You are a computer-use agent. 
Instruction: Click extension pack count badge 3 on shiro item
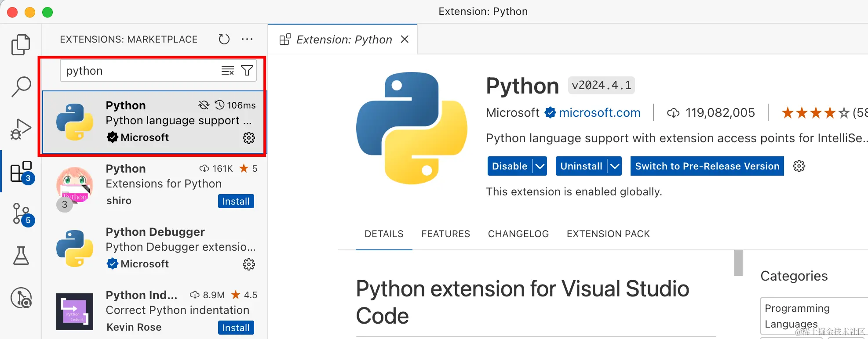65,204
